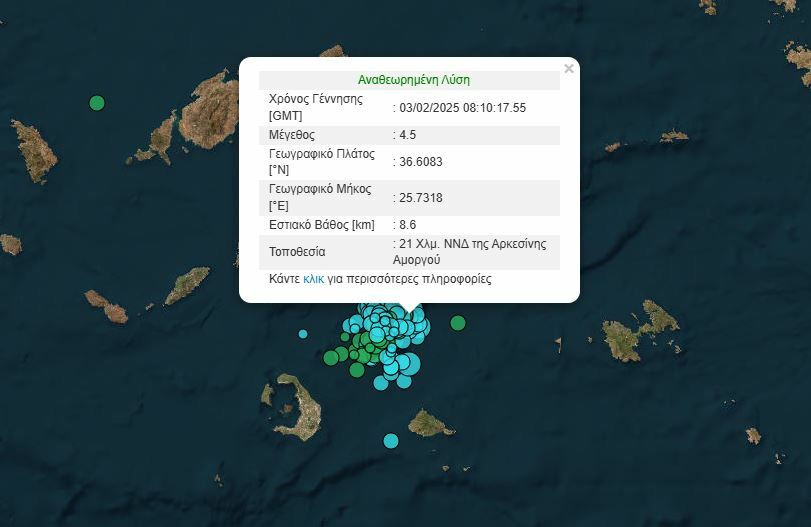This screenshot has height=527, width=811.
Task: Click the longitude value 25.7318
Action: 419,198
